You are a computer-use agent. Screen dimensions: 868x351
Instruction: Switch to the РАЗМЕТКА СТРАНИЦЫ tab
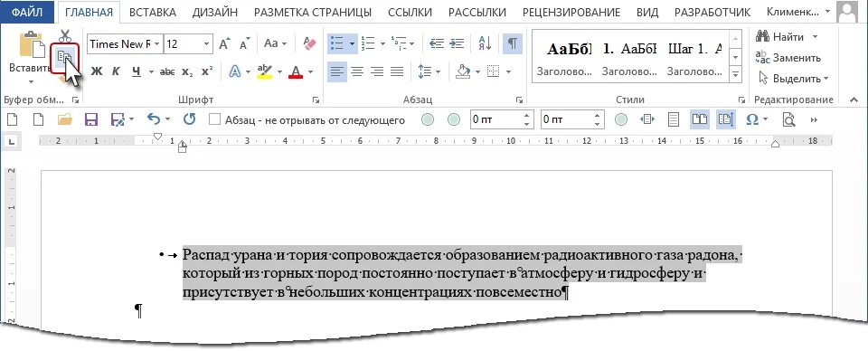pyautogui.click(x=313, y=12)
